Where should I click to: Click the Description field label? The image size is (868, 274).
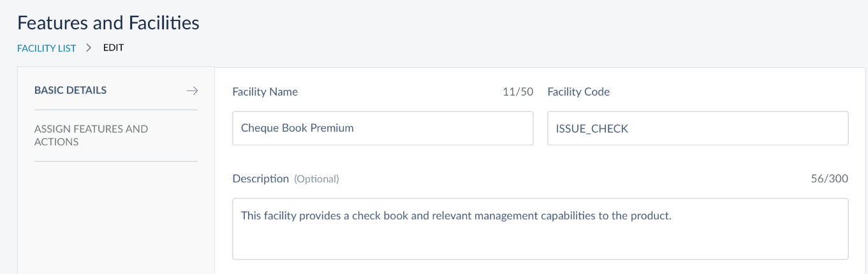point(261,178)
